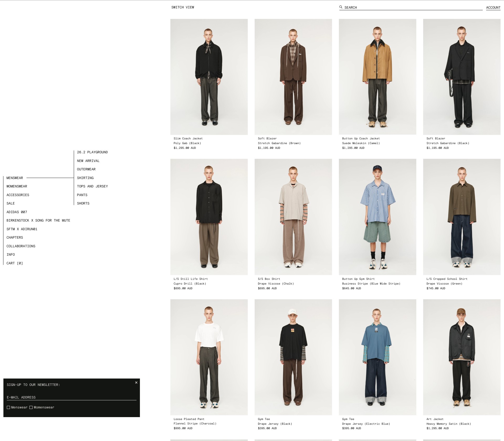The image size is (504, 441).
Task: Expand the Accessories menu category
Action: (x=18, y=195)
